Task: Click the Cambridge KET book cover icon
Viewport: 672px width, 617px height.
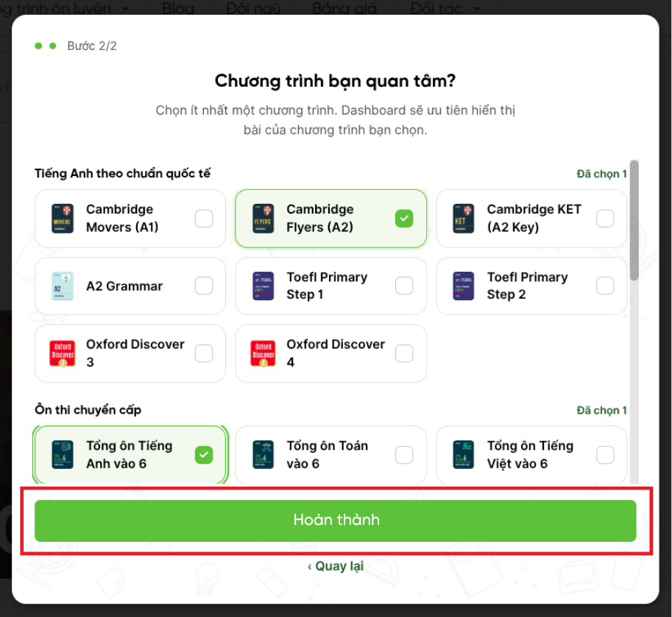Action: [x=463, y=219]
